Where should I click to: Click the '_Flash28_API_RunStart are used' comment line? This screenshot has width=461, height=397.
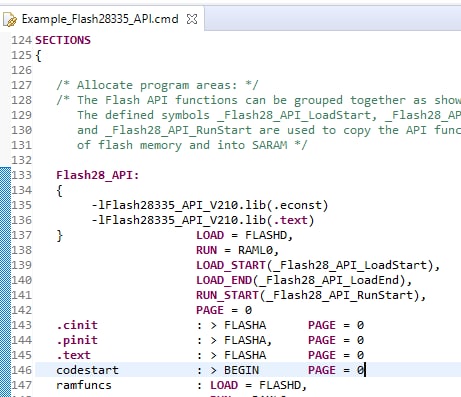pos(269,130)
